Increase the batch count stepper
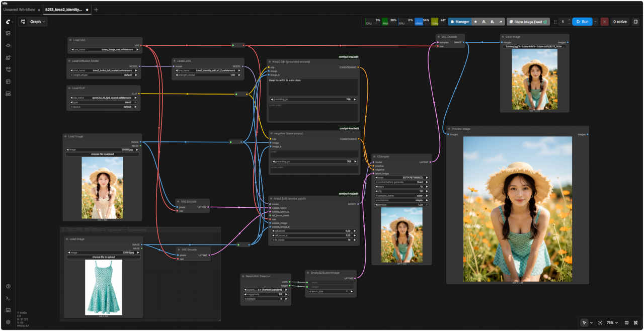644x331 pixels. click(x=569, y=20)
